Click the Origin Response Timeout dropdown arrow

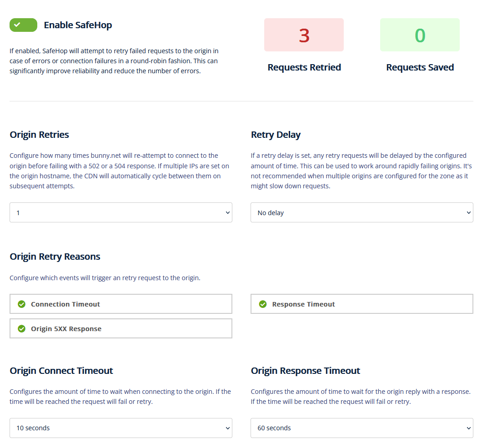click(469, 428)
